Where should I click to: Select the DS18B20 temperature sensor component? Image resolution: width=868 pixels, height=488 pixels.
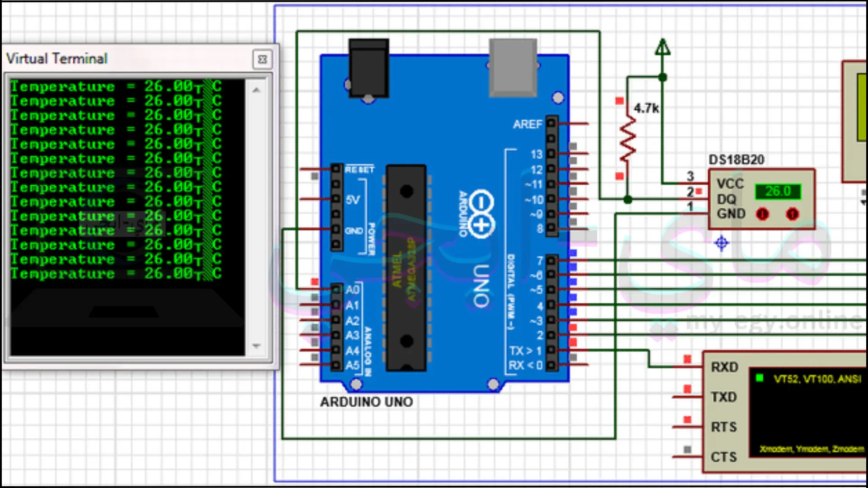pyautogui.click(x=761, y=199)
